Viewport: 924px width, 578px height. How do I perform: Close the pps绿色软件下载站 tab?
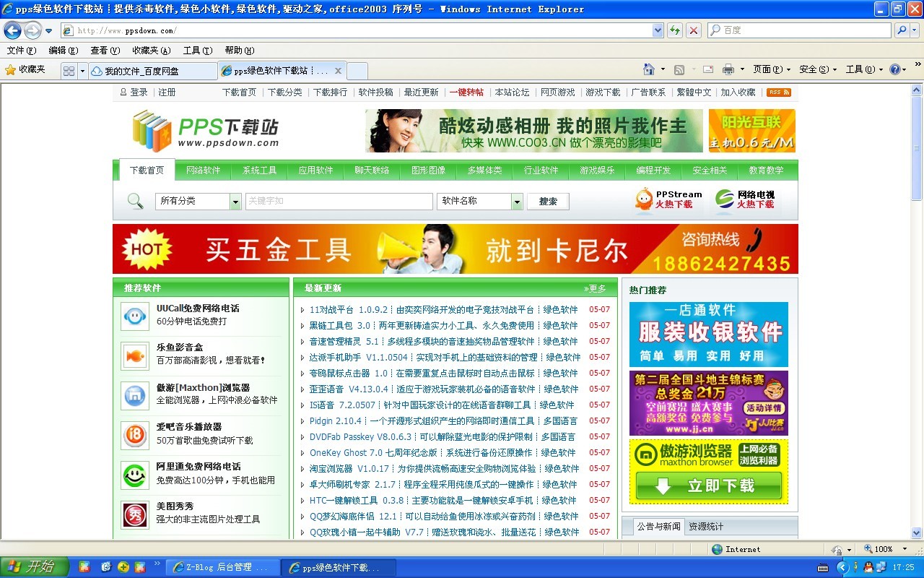(x=338, y=71)
